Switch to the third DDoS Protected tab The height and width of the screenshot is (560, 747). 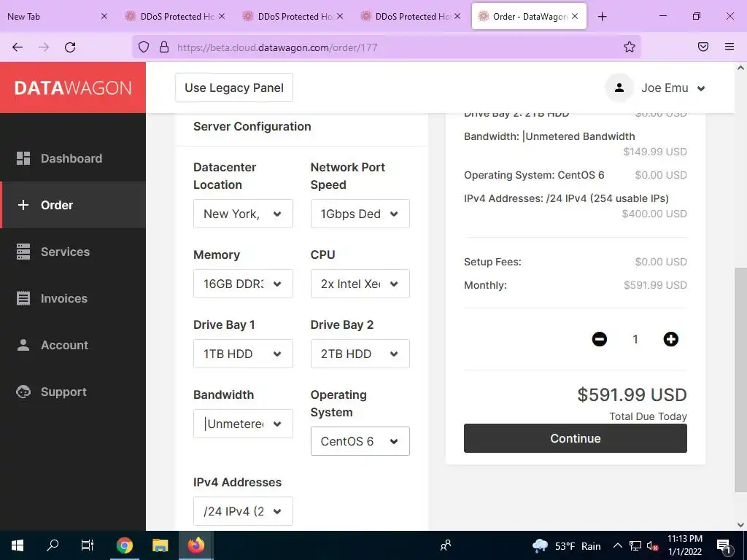411,16
